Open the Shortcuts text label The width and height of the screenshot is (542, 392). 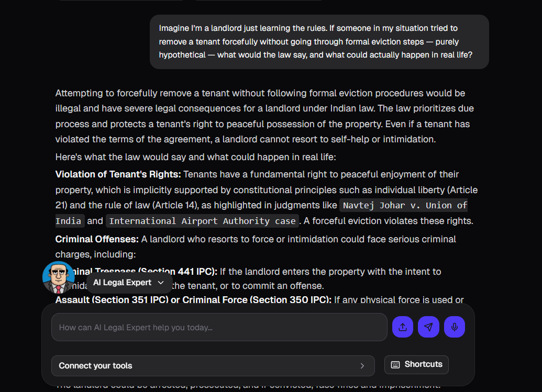coord(423,365)
